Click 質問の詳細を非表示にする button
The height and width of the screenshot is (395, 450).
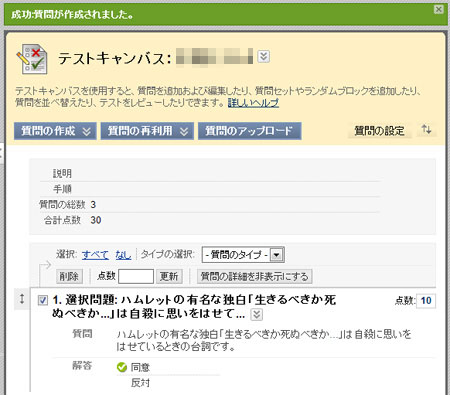point(254,276)
